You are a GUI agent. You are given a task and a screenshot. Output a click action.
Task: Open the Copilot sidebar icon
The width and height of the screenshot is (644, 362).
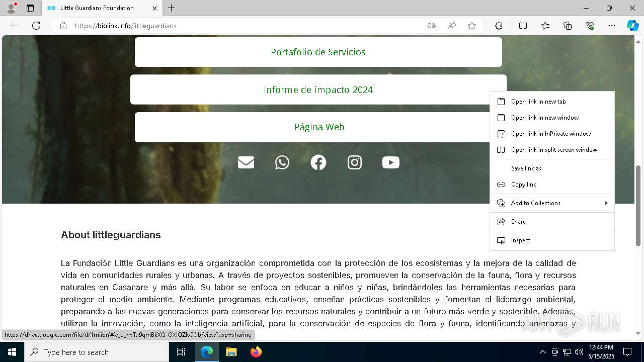[632, 26]
